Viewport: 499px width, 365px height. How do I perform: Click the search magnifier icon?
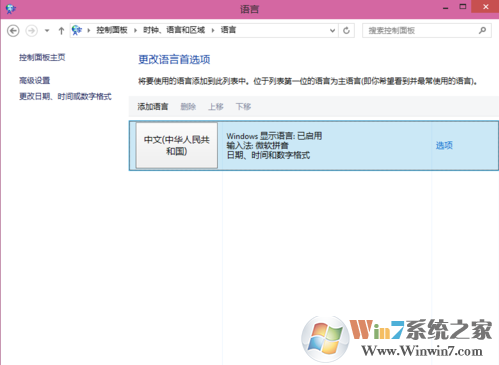482,31
